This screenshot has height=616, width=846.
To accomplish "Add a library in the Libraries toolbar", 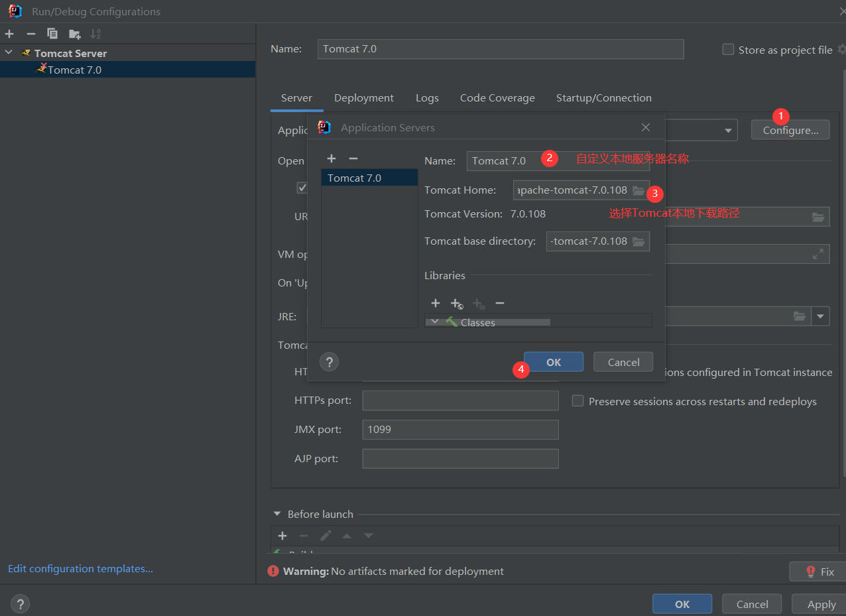I will point(435,303).
